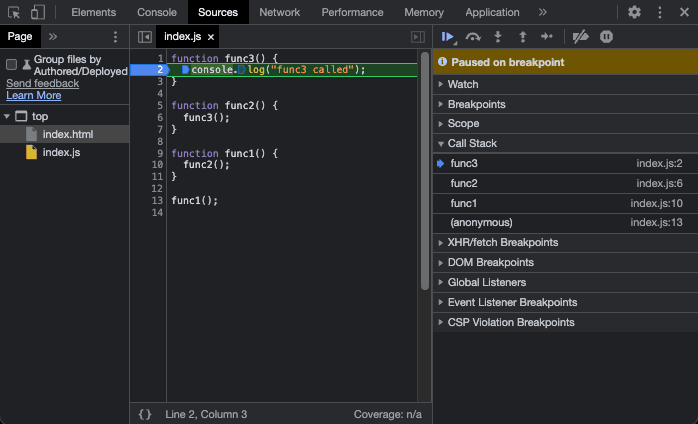Select the Sources tab
The image size is (698, 424).
(x=218, y=12)
